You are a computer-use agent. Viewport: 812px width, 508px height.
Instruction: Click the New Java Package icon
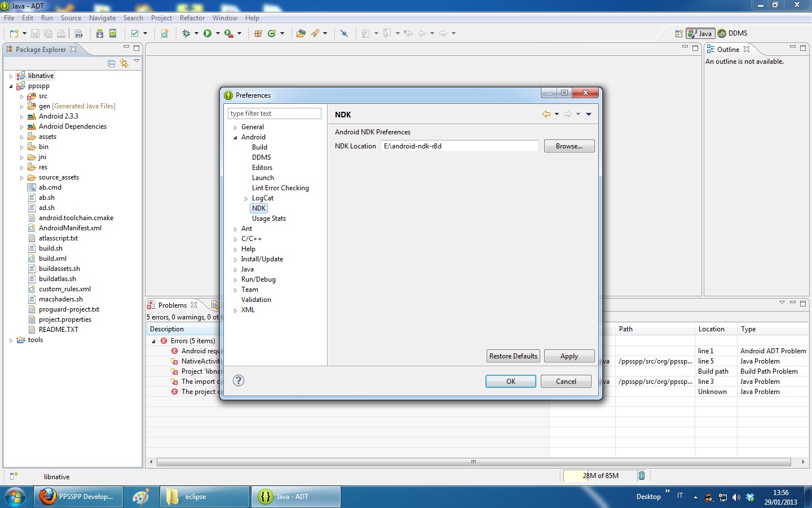pyautogui.click(x=258, y=33)
